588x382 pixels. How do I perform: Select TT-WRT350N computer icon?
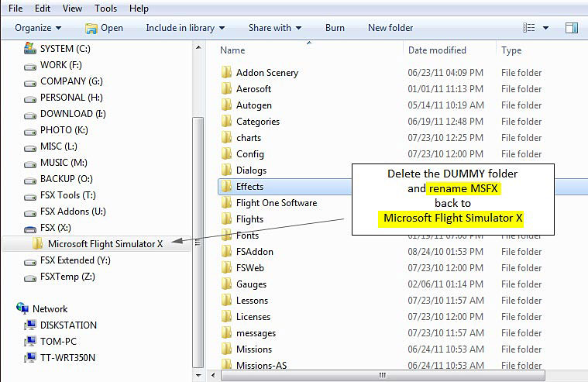coord(30,358)
